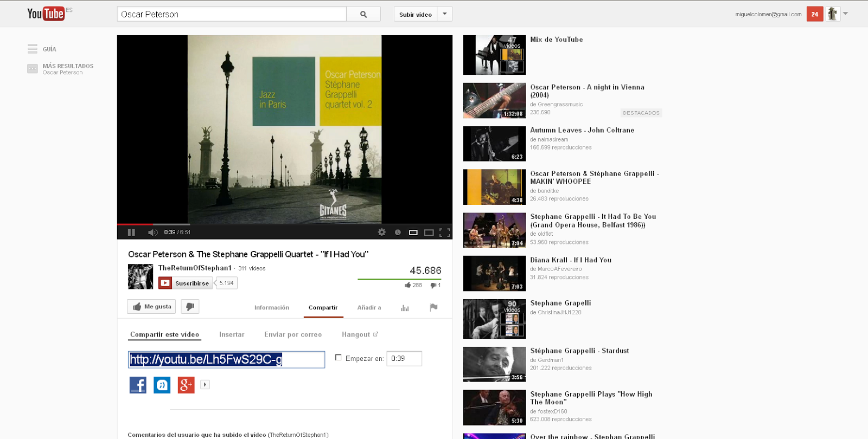Open TheReturnOfStephan1 channel link
868x439 pixels.
pyautogui.click(x=195, y=268)
